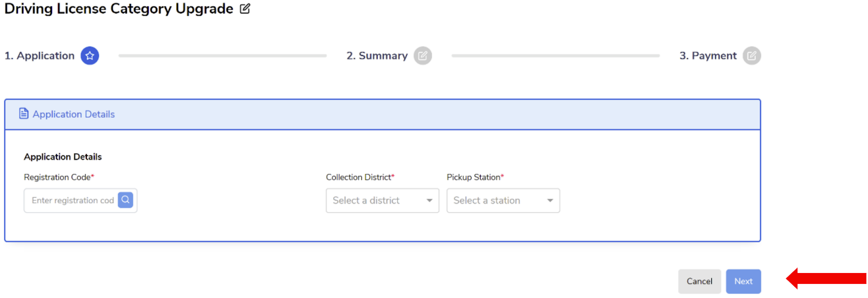Viewport: 868px width, 298px height.
Task: Switch to the "2. Summary" step label
Action: pyautogui.click(x=377, y=55)
